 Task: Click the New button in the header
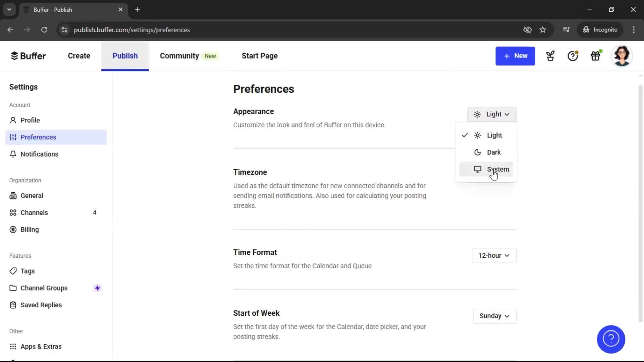(x=515, y=56)
